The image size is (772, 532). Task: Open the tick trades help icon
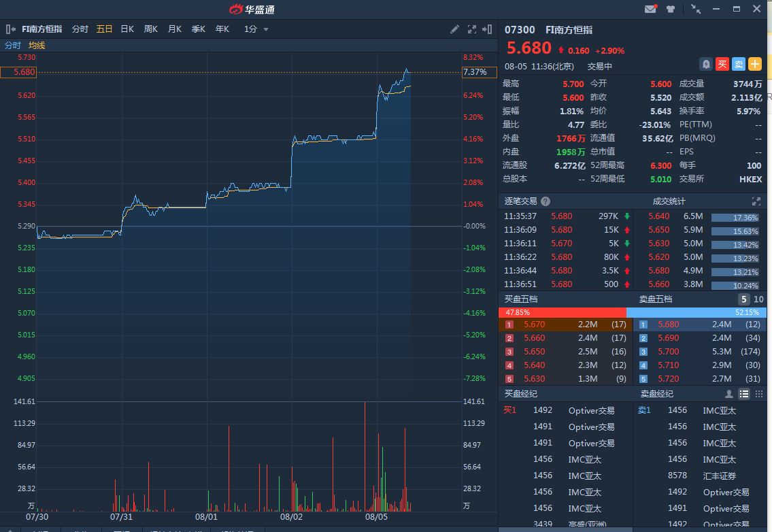[x=546, y=201]
